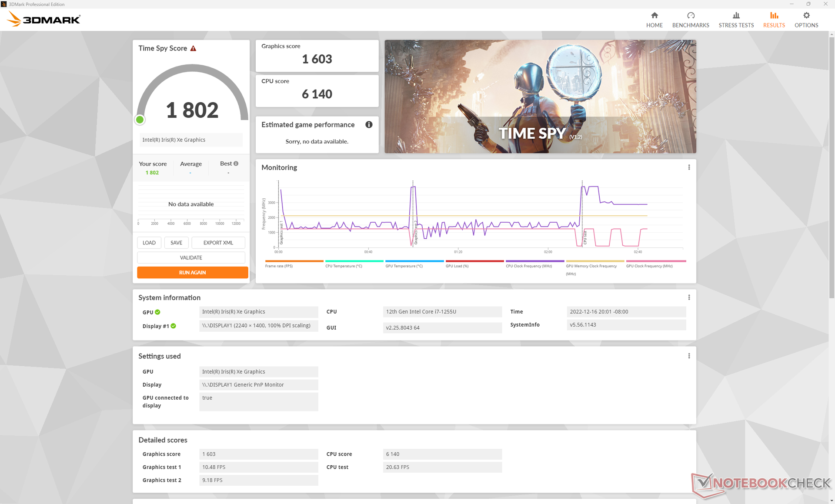Click the Time Spy banner image
Image resolution: width=835 pixels, height=504 pixels.
[540, 96]
